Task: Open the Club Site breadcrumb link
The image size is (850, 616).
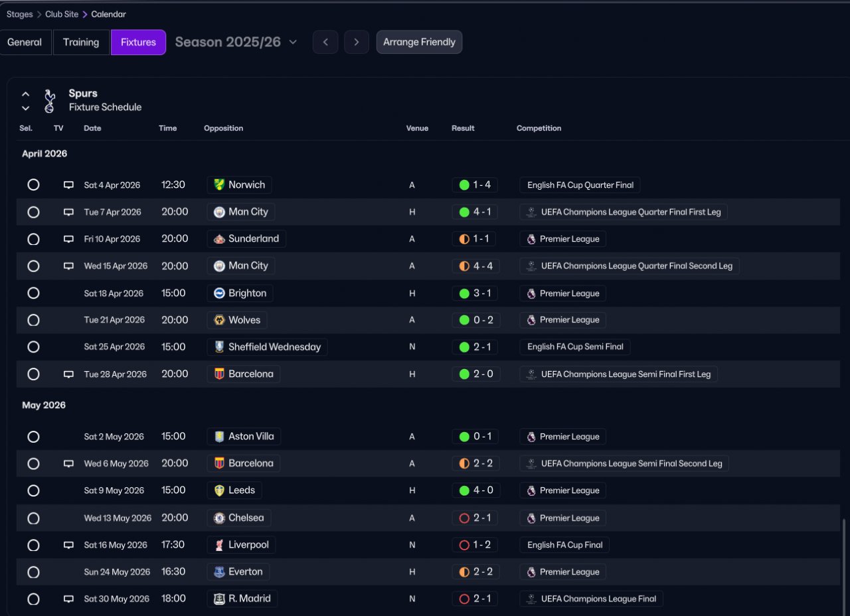Action: (62, 14)
